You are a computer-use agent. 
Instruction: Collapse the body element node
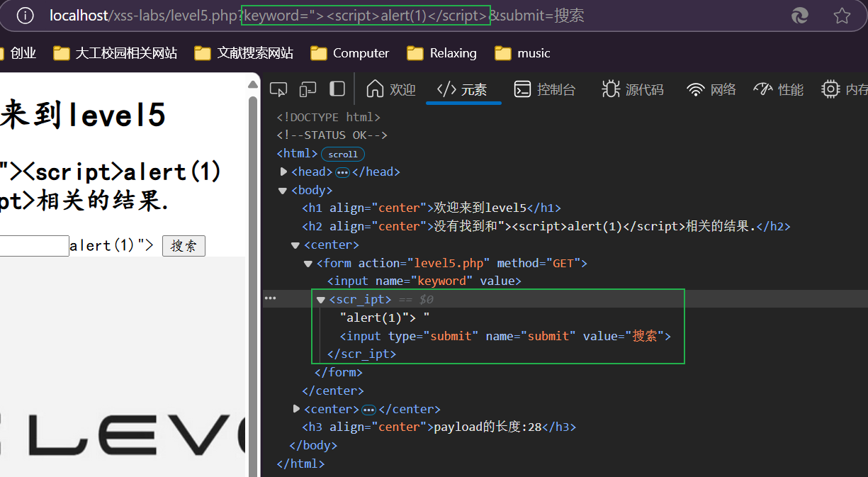pos(283,190)
